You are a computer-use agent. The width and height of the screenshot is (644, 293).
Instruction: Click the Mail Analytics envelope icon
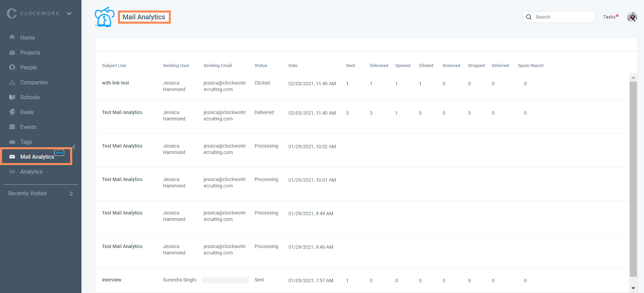tap(12, 157)
